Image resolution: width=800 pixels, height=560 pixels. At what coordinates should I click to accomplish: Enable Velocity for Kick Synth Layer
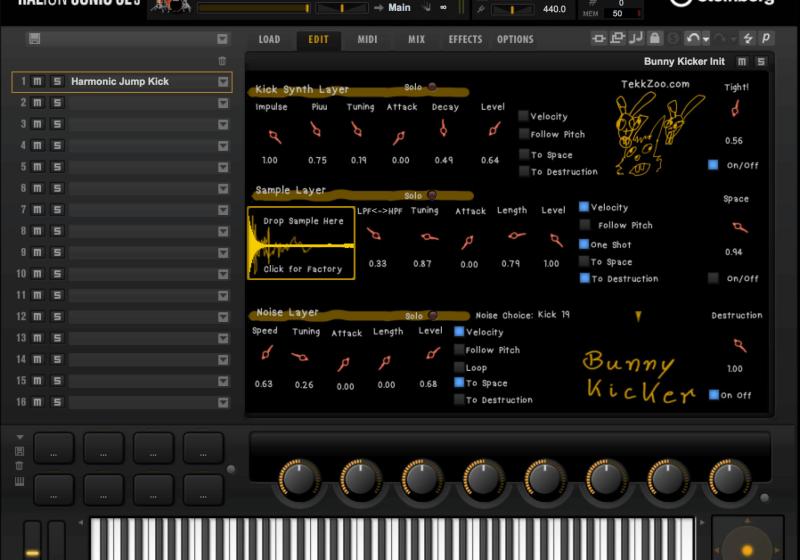pyautogui.click(x=523, y=116)
